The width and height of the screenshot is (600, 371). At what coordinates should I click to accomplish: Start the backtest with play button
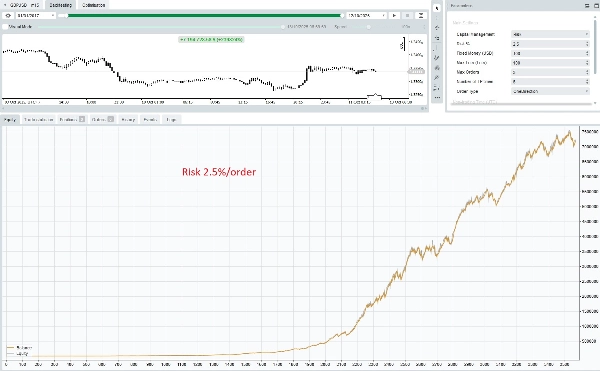click(x=394, y=16)
